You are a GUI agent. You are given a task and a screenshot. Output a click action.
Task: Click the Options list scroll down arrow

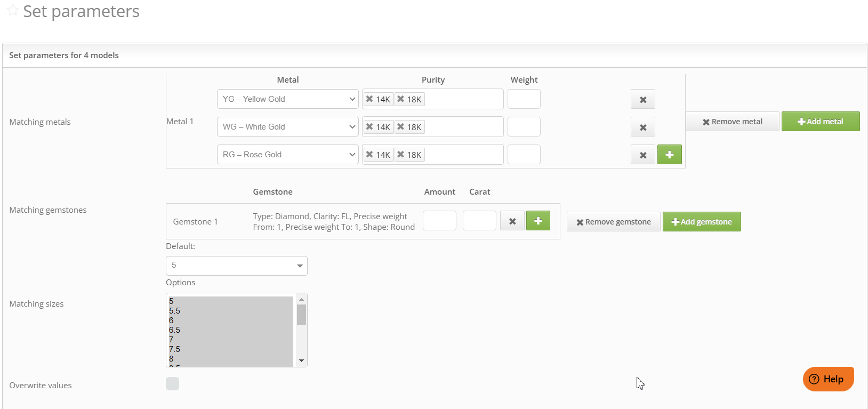tap(301, 361)
